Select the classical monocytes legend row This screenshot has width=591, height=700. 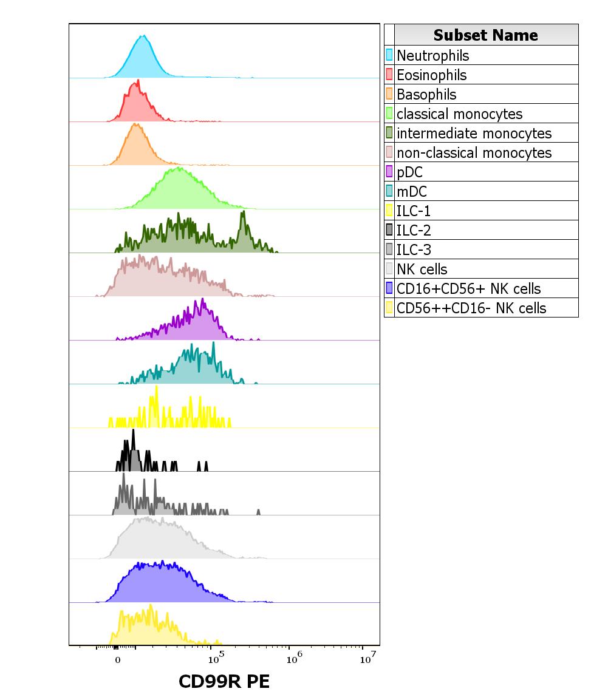tap(481, 114)
